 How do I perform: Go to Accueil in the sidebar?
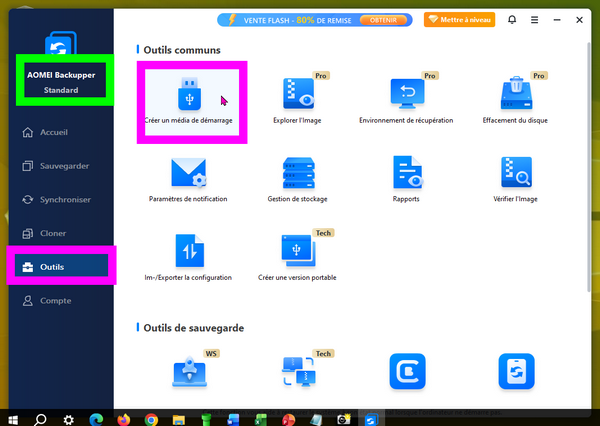click(54, 133)
